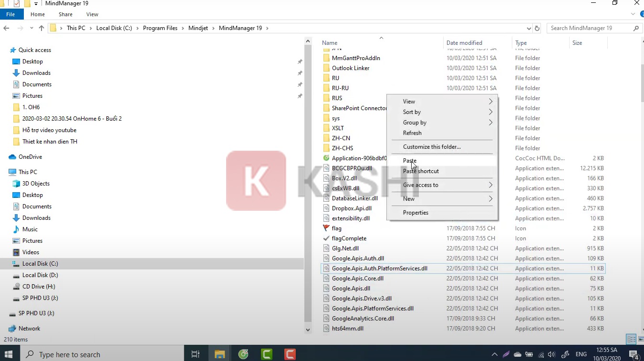The image size is (644, 361).
Task: Choose Paste from the context menu
Action: point(409,161)
